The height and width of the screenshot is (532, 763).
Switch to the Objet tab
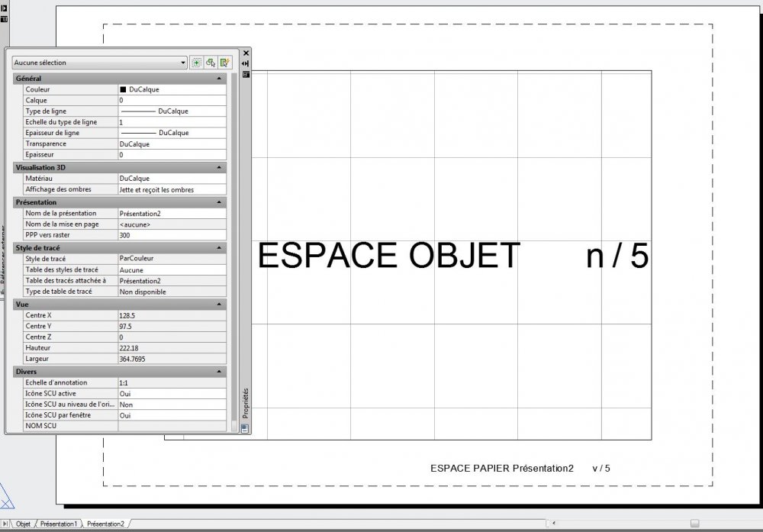23,524
